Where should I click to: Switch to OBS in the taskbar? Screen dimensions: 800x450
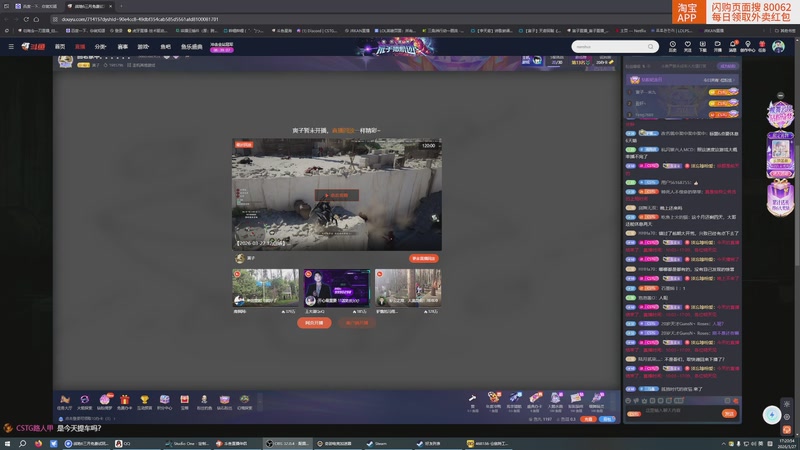287,443
